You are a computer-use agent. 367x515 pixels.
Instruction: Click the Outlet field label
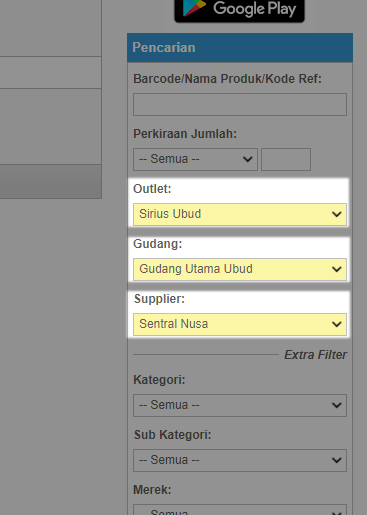(x=152, y=189)
